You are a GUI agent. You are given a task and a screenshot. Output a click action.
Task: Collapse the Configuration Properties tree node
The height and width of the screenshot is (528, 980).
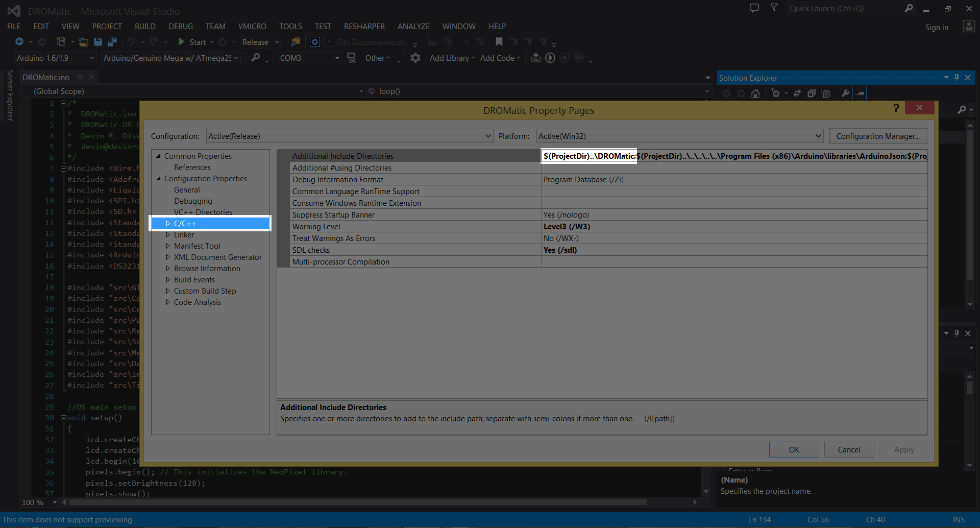(x=159, y=179)
